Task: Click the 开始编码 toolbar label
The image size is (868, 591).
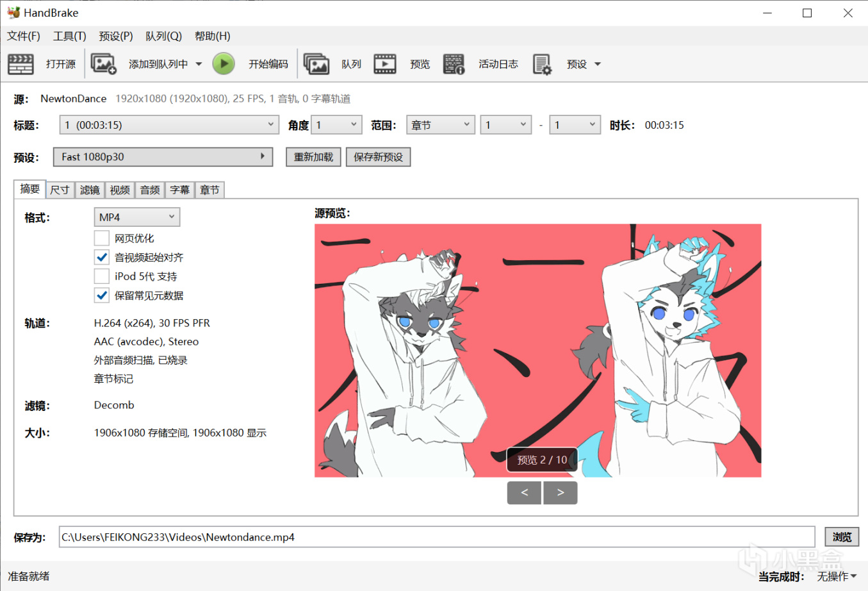Action: [268, 64]
